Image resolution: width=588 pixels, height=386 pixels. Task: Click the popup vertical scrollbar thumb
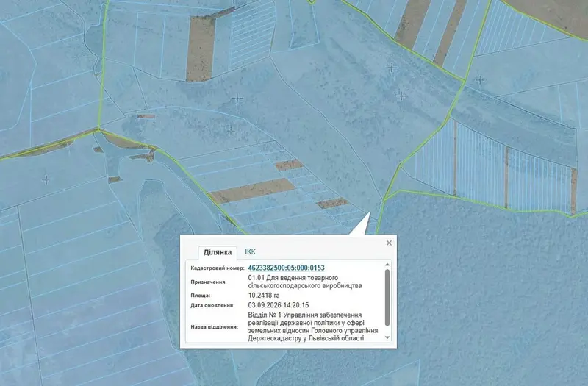(x=387, y=298)
